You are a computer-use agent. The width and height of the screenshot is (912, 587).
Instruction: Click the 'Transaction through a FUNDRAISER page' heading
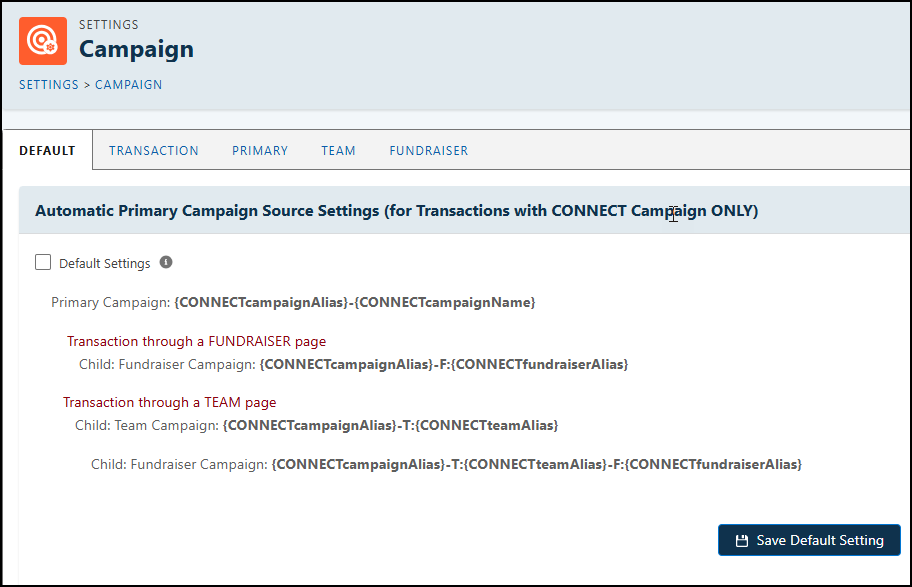tap(196, 341)
